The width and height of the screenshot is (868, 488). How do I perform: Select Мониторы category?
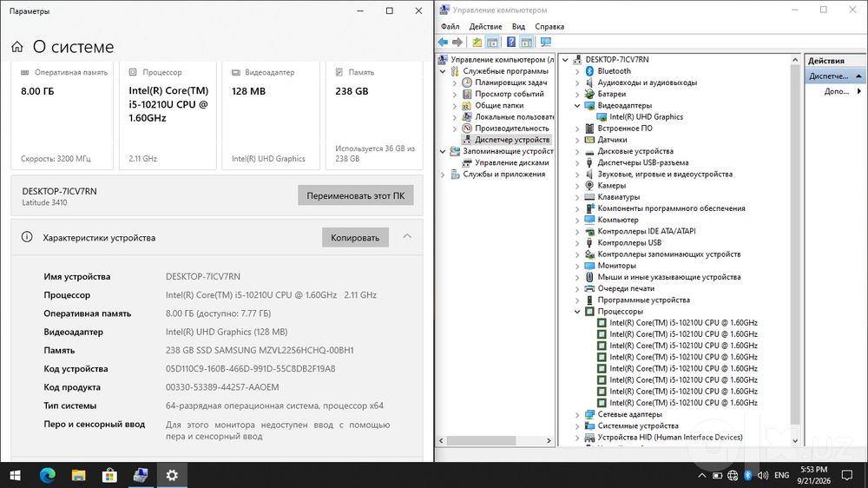[x=616, y=266]
